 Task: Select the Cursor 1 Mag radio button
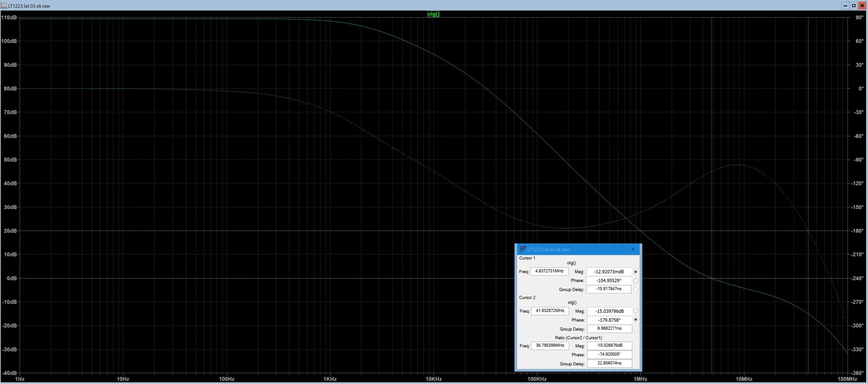point(635,272)
